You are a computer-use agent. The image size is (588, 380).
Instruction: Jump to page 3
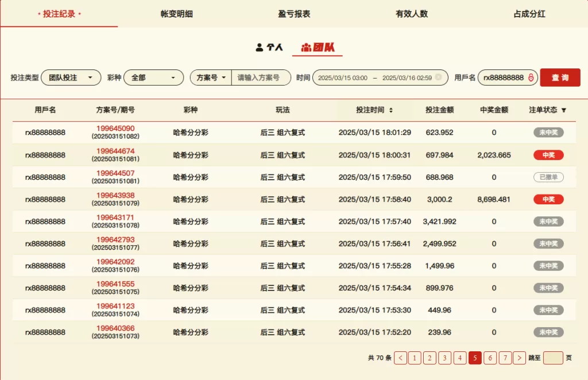pos(445,358)
